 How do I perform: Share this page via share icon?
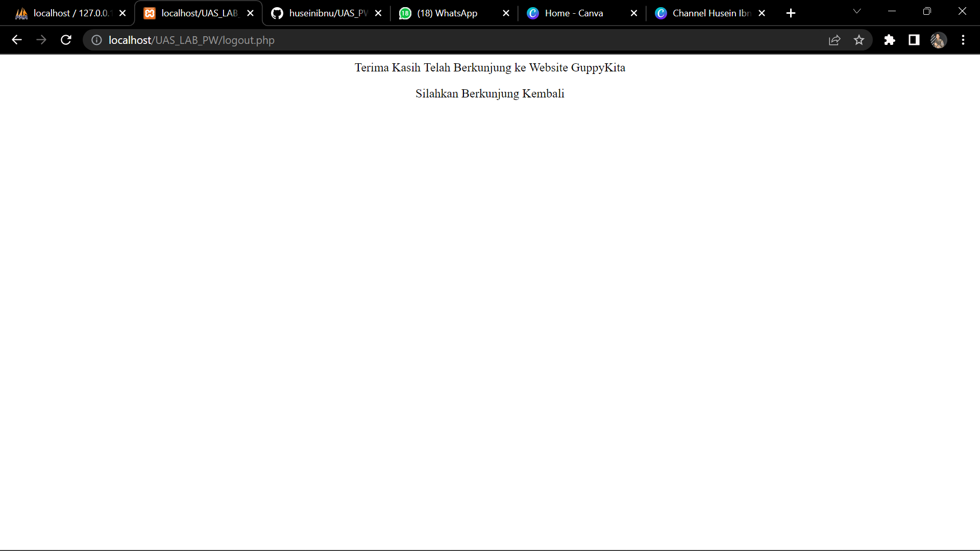pyautogui.click(x=835, y=40)
